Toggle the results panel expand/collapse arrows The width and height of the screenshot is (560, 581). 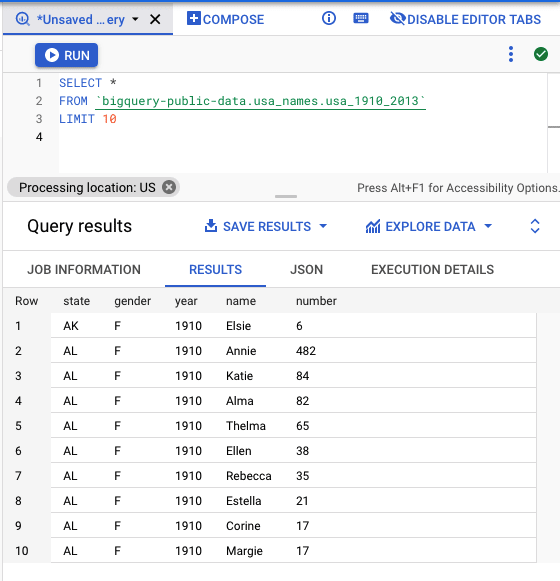535,226
